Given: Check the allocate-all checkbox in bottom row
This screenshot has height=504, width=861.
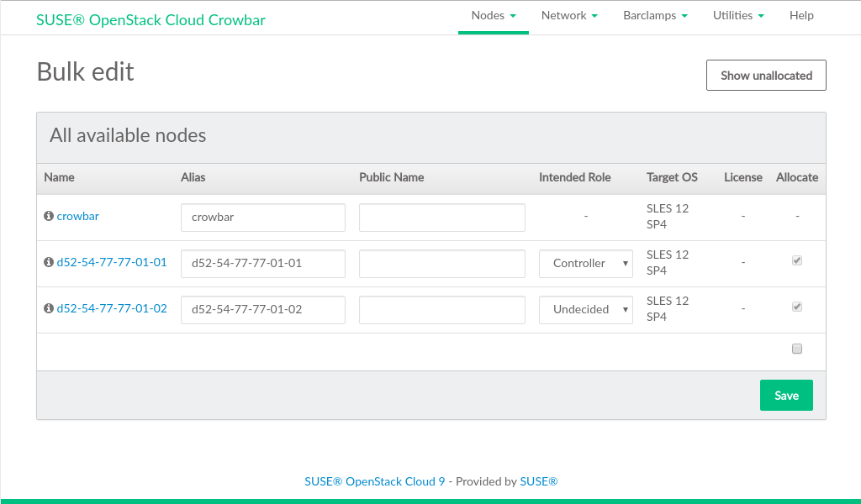Looking at the screenshot, I should point(797,349).
